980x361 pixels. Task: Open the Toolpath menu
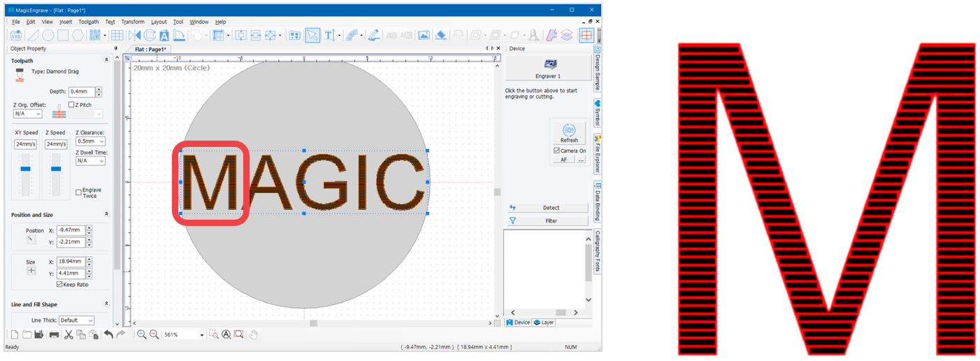tap(88, 22)
